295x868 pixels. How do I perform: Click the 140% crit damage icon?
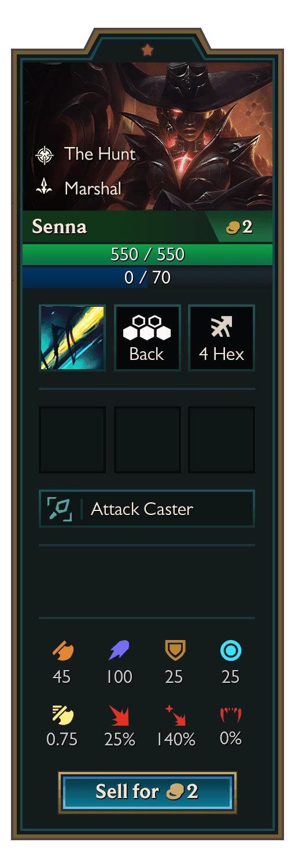175,715
